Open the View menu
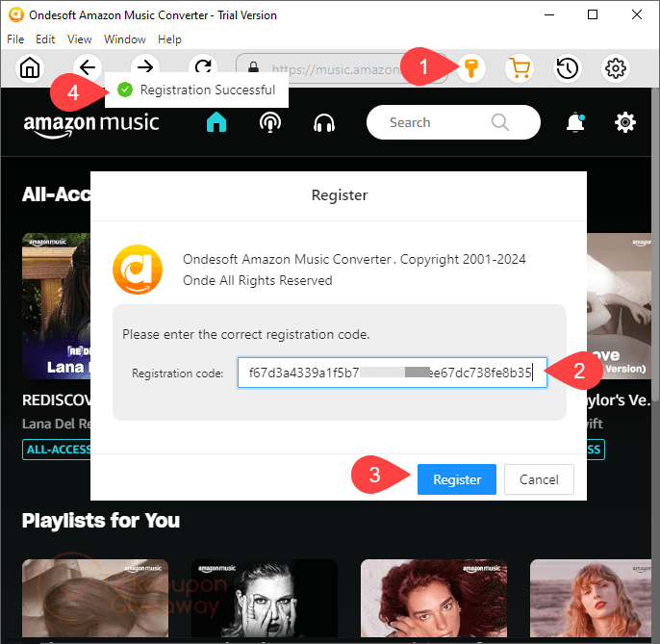Viewport: 660px width, 644px height. pyautogui.click(x=80, y=39)
